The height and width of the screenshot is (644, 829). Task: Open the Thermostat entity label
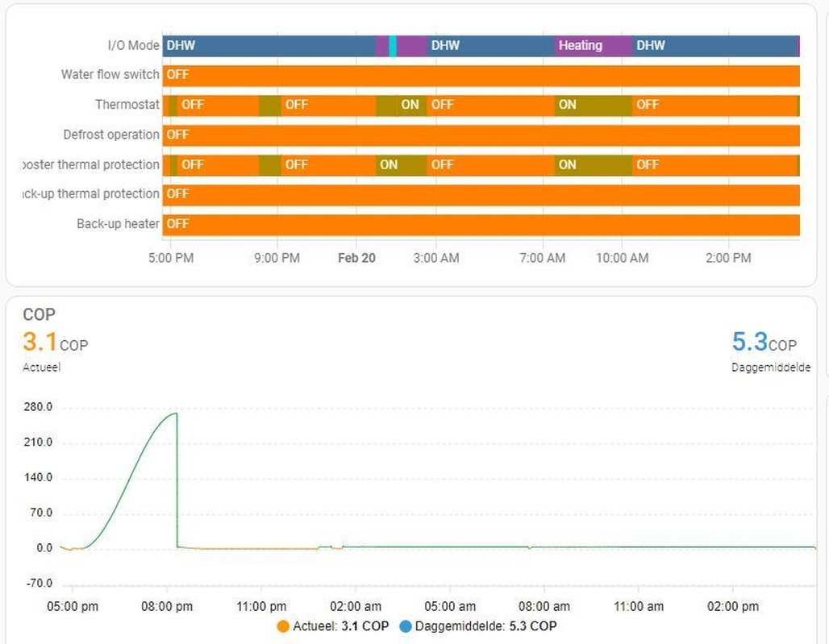(127, 105)
